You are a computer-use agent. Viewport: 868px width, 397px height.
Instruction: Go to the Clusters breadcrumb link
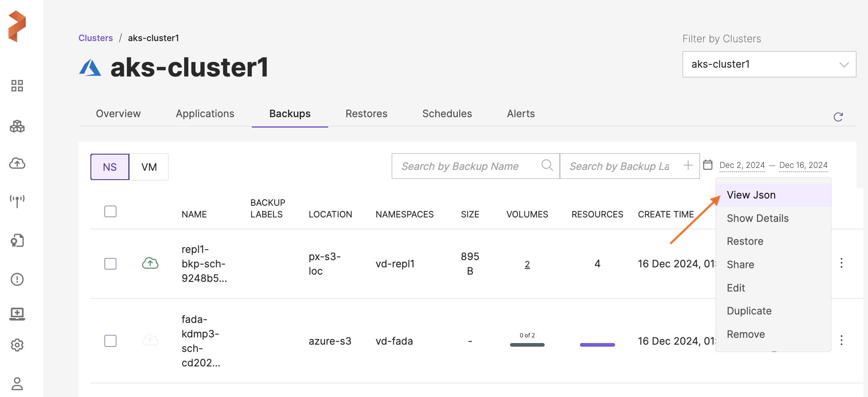96,38
